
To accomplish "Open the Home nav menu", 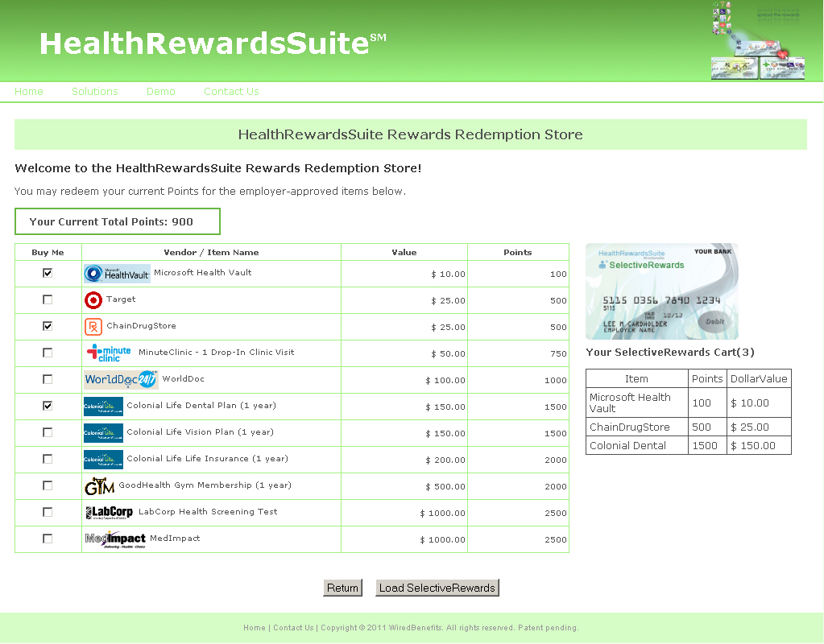I will [29, 92].
